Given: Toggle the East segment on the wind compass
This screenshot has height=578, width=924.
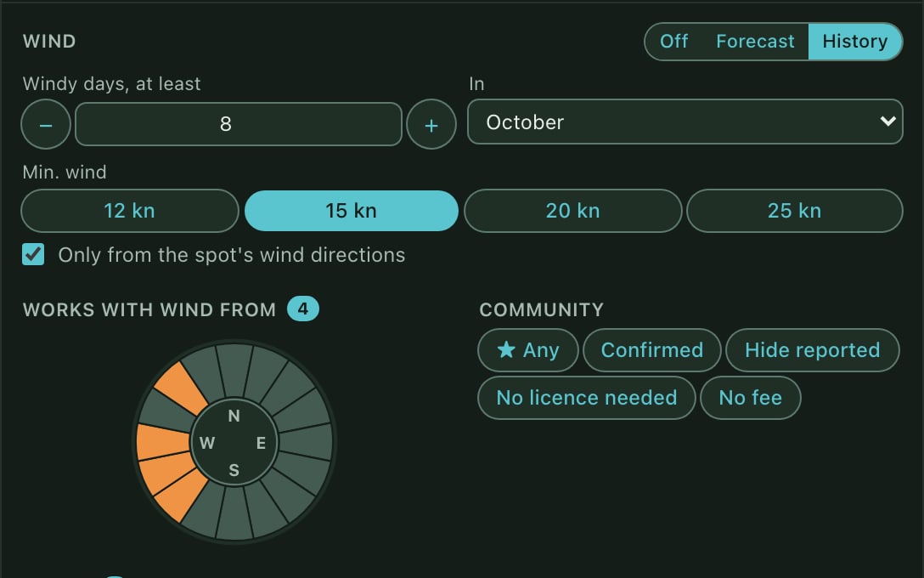Looking at the screenshot, I should pos(305,442).
